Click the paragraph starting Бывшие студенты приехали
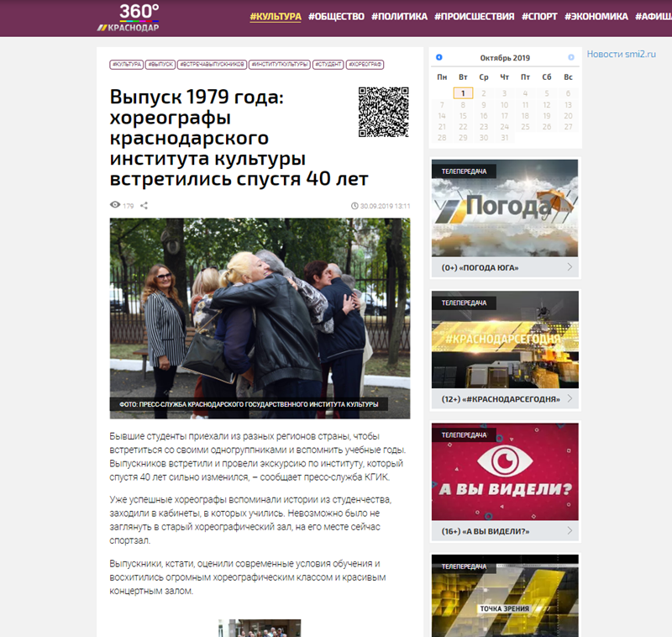Viewport: 672px width, 637px height. 258,456
